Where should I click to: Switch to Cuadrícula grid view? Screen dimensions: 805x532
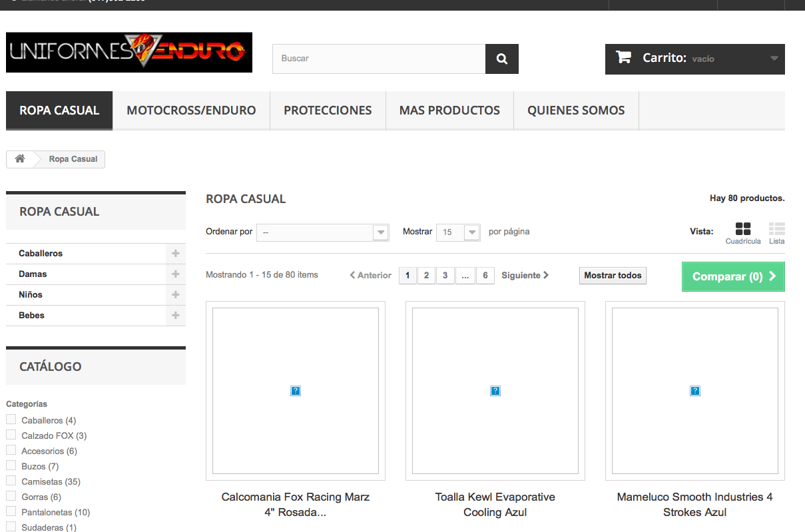(743, 233)
